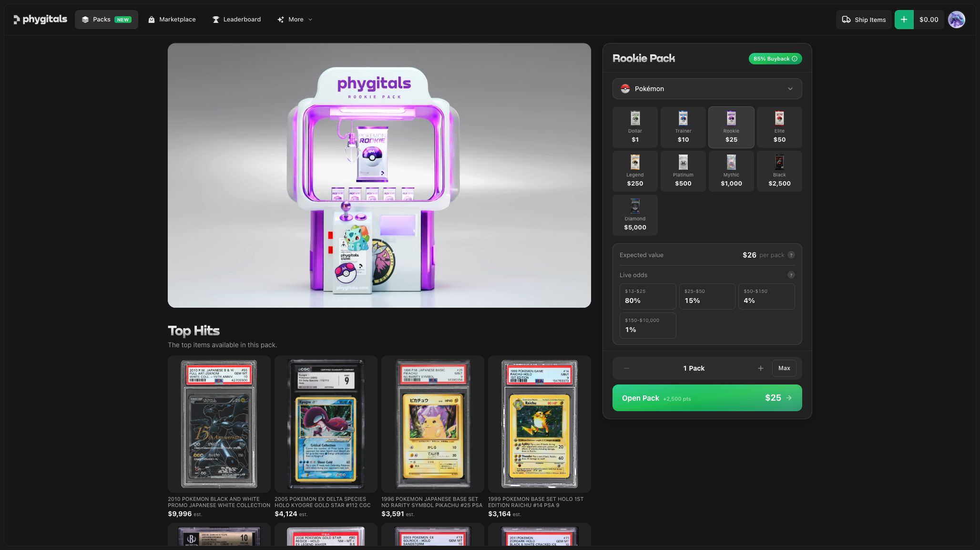Click the $50-$150 4% odds box
Image resolution: width=980 pixels, height=550 pixels.
point(766,296)
